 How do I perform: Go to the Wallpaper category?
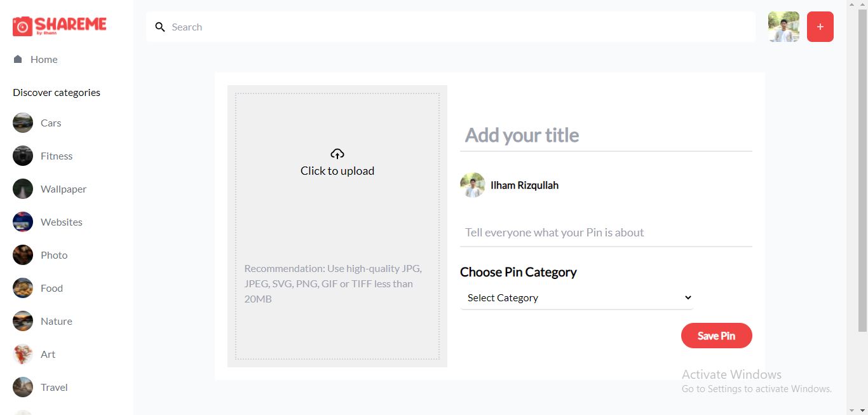pos(63,189)
